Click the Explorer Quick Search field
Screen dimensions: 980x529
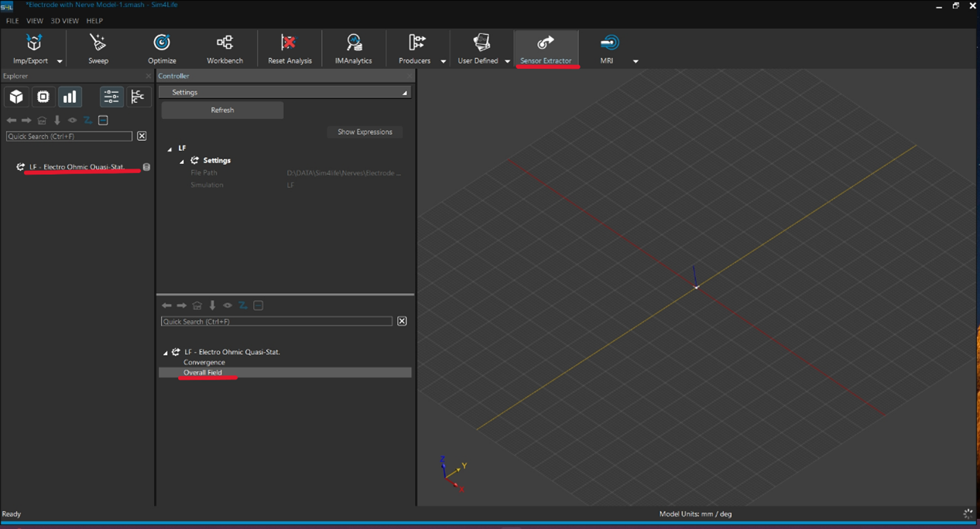[70, 136]
